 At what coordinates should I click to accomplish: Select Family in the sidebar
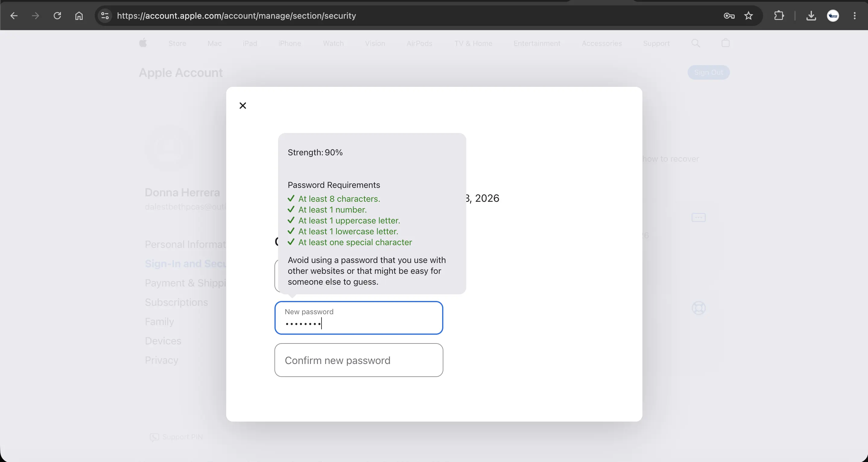click(159, 321)
